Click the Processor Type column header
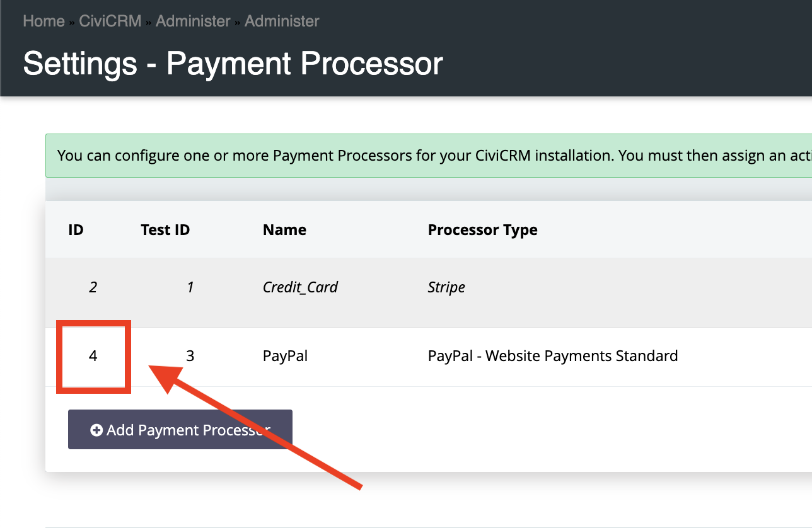This screenshot has height=528, width=812. pyautogui.click(x=482, y=230)
